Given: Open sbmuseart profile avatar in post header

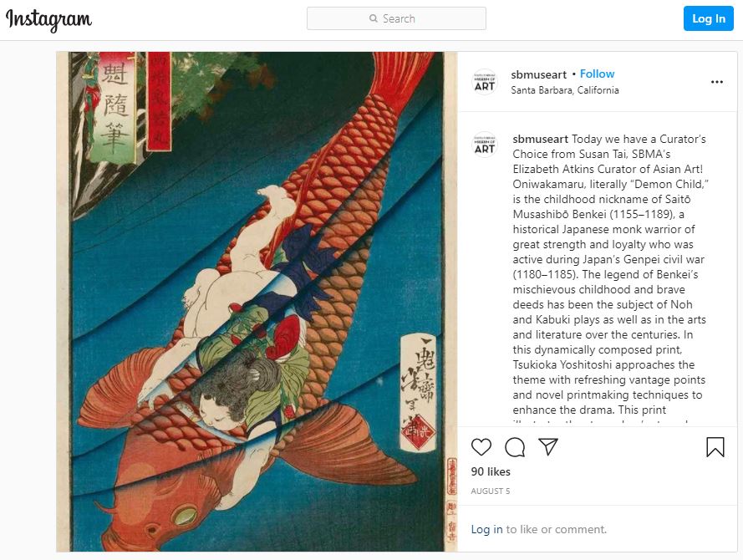Looking at the screenshot, I should (x=485, y=82).
